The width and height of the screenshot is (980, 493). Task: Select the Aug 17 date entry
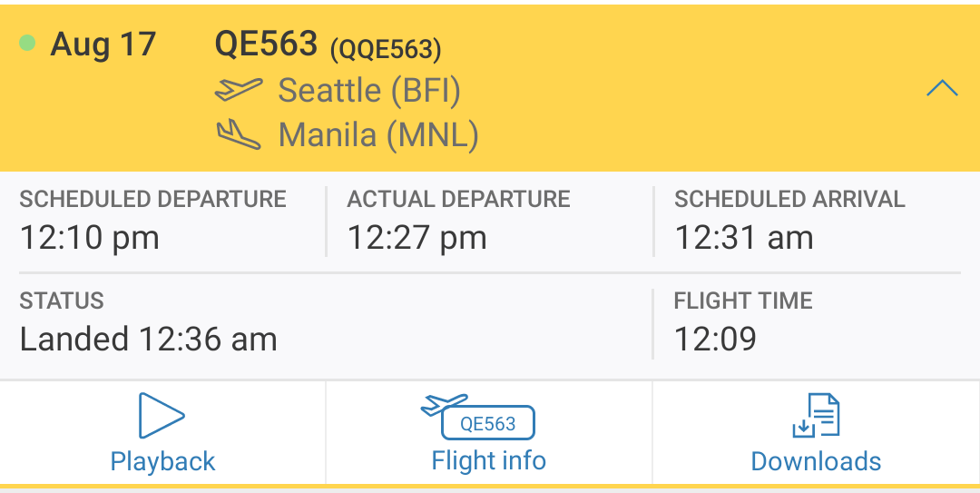click(103, 44)
